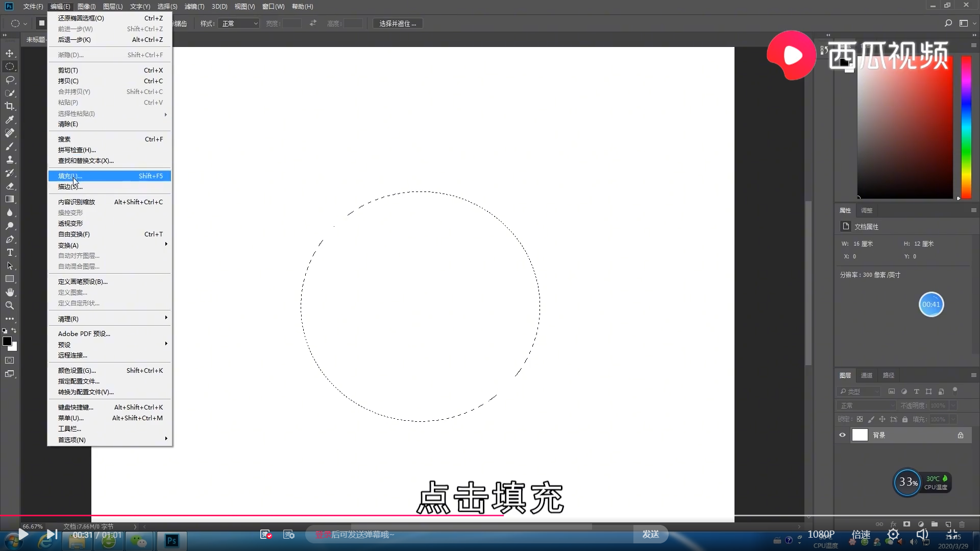Viewport: 980px width, 551px height.
Task: Toggle the lock-all padlock in Layers panel
Action: (x=904, y=419)
